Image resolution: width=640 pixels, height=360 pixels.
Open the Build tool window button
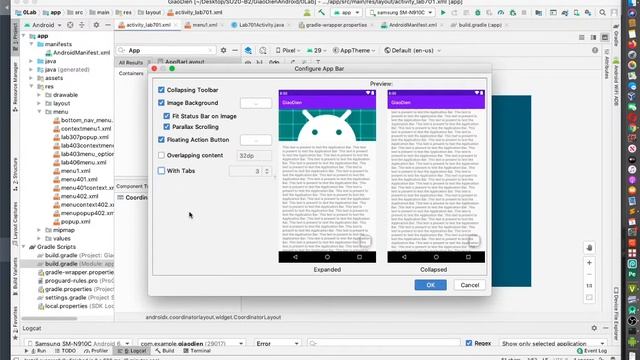pyautogui.click(x=165, y=351)
